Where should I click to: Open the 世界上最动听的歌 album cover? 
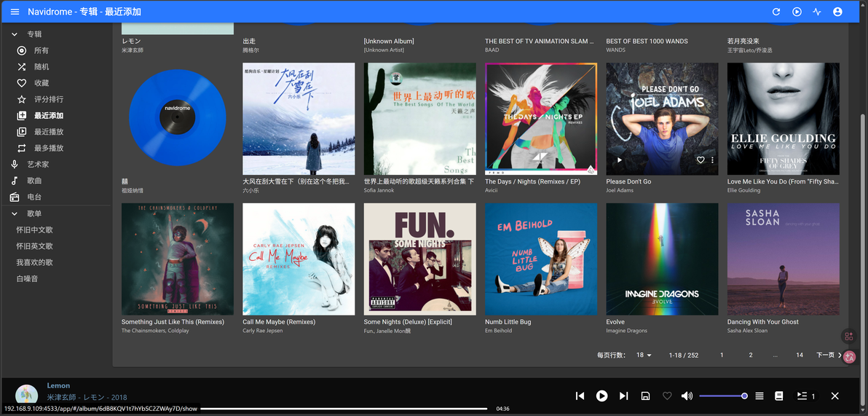point(419,119)
